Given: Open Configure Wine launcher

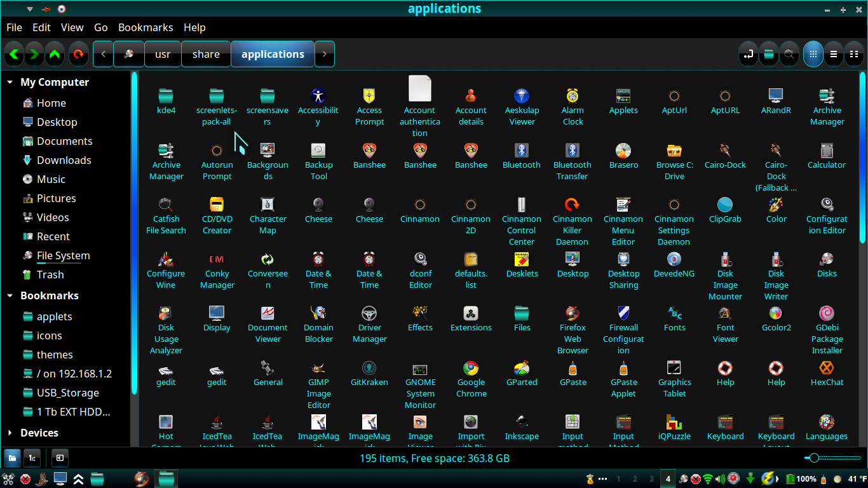Looking at the screenshot, I should [166, 259].
